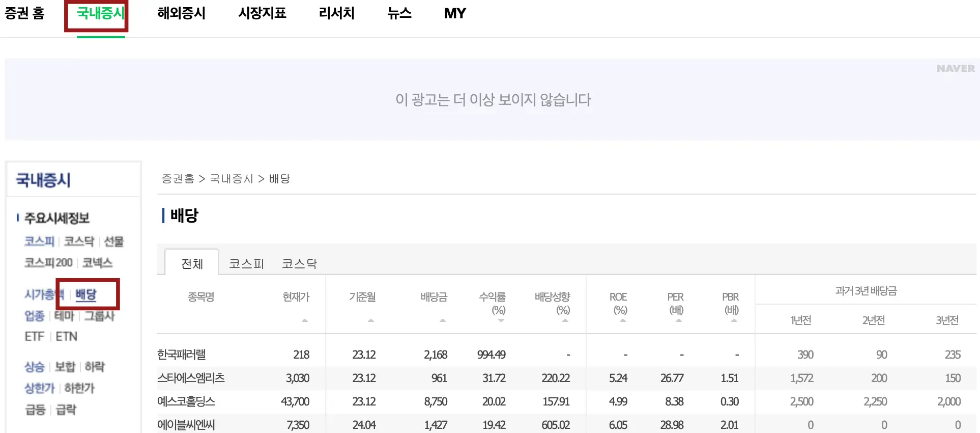Click the sort arrow under PER(배) column
This screenshot has width=980, height=433.
click(678, 320)
